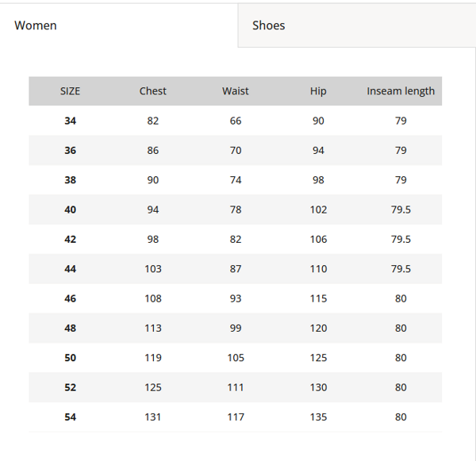The height and width of the screenshot is (461, 476).
Task: Click chest value 94 in size 40 row
Action: point(152,209)
